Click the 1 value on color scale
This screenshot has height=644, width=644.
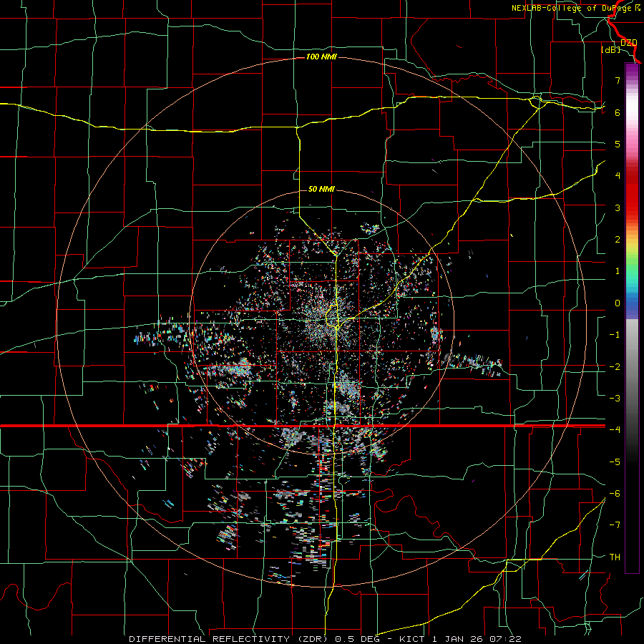coord(618,271)
